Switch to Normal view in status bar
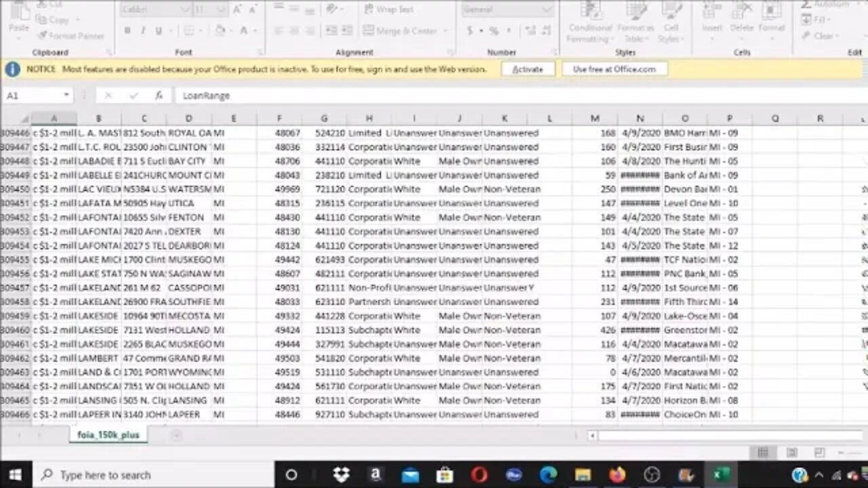The width and height of the screenshot is (868, 488). (x=763, y=452)
